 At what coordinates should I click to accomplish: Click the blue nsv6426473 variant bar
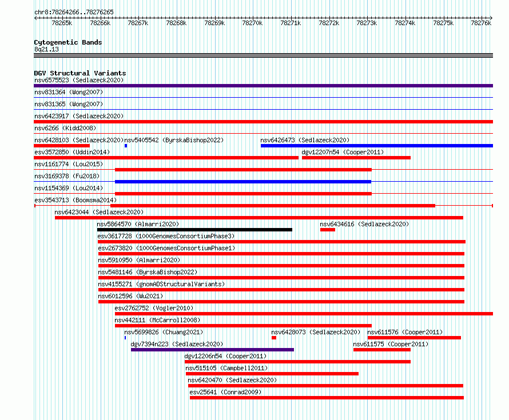pyautogui.click(x=377, y=146)
